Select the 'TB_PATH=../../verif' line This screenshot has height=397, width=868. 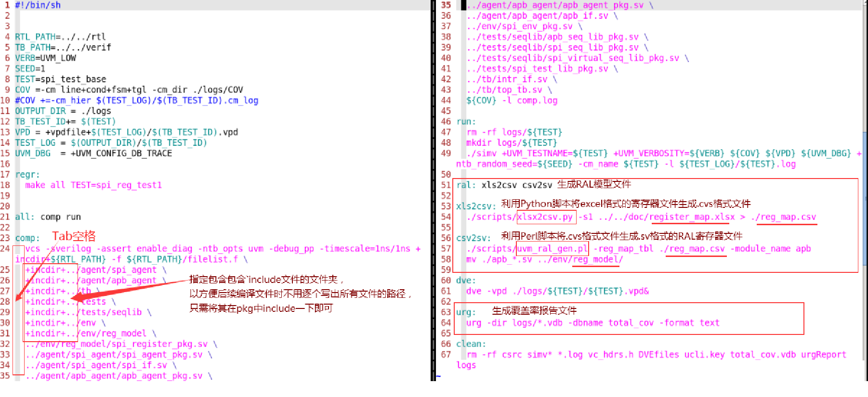(63, 47)
